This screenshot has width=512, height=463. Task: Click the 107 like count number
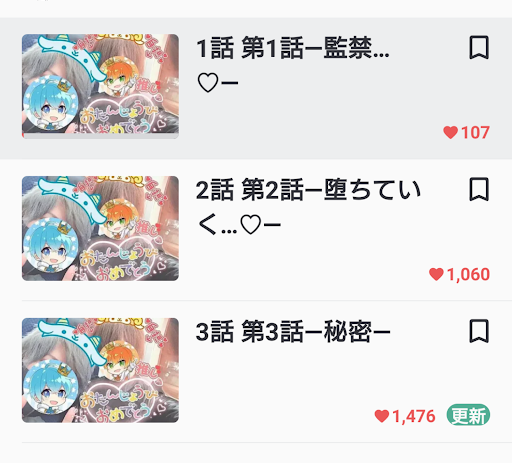[x=475, y=133]
